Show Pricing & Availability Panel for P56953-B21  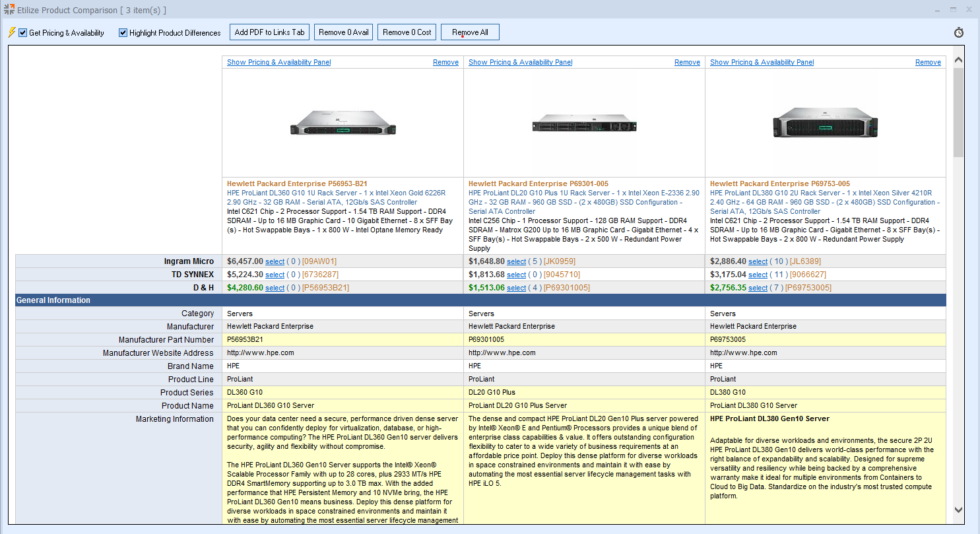[x=278, y=62]
